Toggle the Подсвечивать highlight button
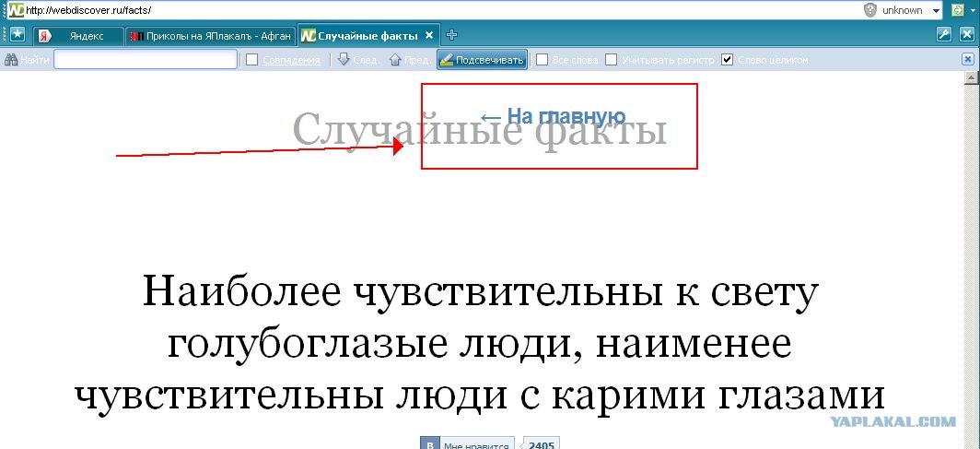Image resolution: width=980 pixels, height=449 pixels. click(x=482, y=60)
